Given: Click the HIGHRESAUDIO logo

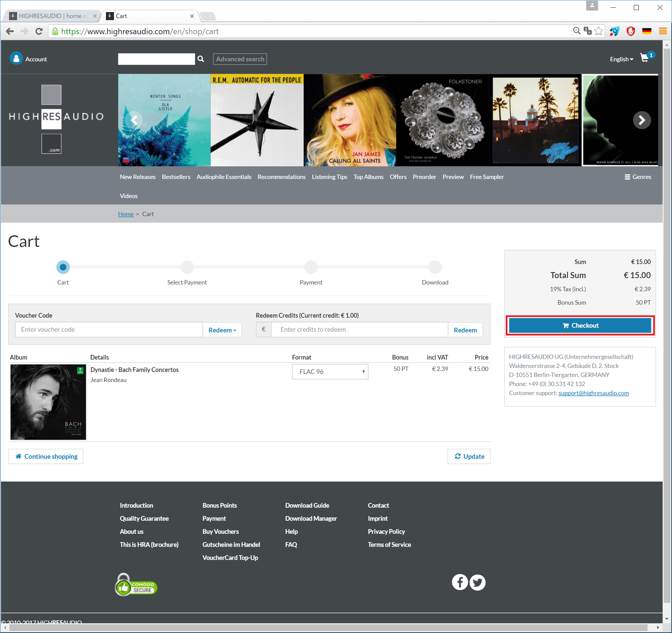Looking at the screenshot, I should (56, 119).
